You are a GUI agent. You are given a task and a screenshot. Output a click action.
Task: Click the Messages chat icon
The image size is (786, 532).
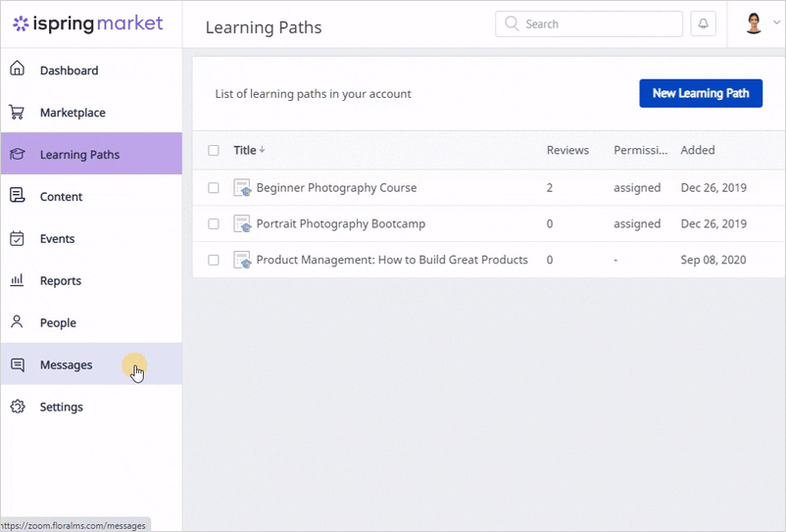[x=17, y=364]
